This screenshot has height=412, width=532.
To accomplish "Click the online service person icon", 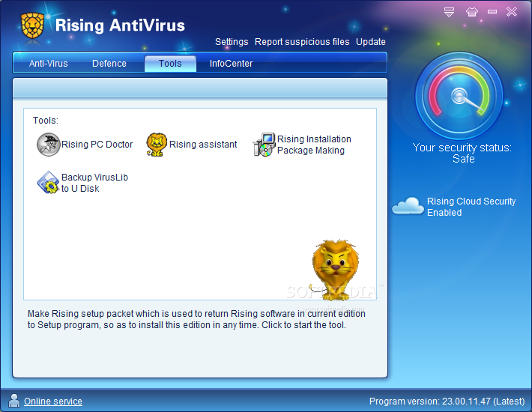I will (x=14, y=401).
